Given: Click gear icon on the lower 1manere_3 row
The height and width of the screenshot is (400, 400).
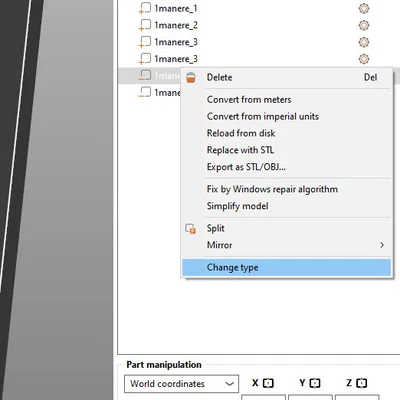Looking at the screenshot, I should pyautogui.click(x=364, y=59).
